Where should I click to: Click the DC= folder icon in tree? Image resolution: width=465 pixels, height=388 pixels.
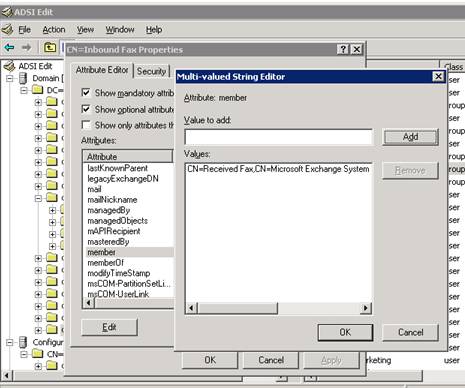click(37, 90)
